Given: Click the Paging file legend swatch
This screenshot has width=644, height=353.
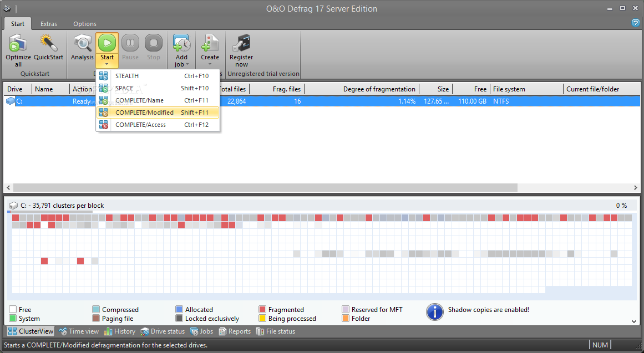Looking at the screenshot, I should click(x=96, y=318).
